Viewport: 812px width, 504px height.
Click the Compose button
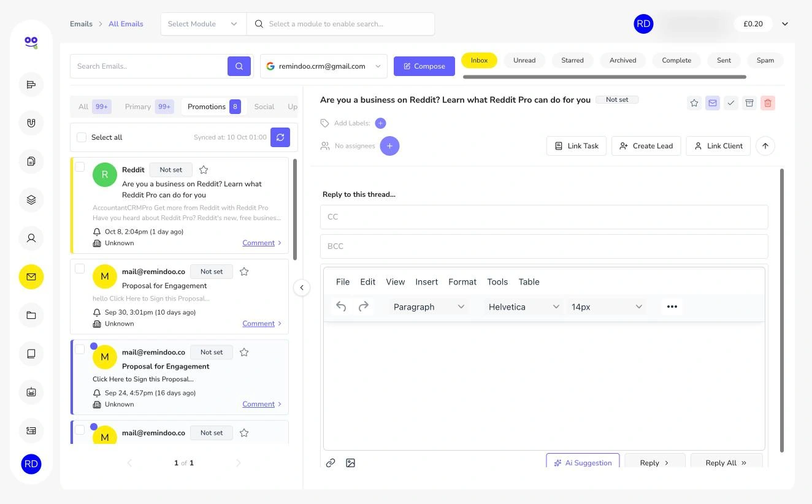[424, 66]
